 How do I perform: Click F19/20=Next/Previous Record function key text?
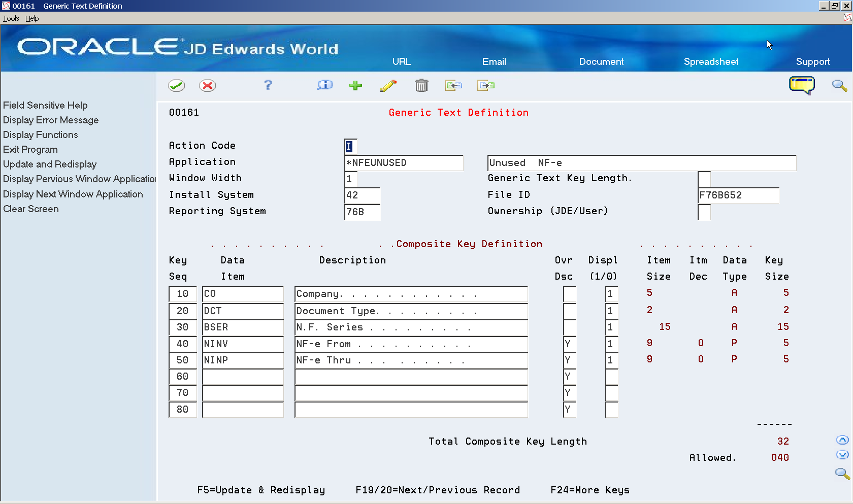coord(438,490)
